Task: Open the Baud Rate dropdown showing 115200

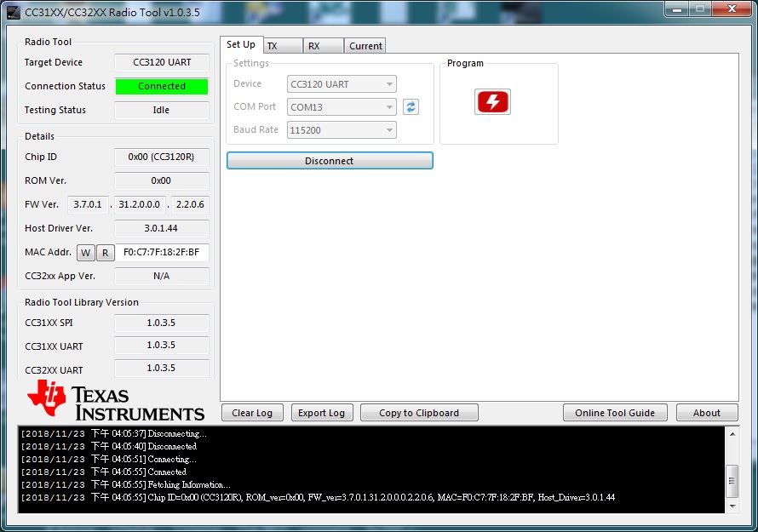Action: click(342, 130)
